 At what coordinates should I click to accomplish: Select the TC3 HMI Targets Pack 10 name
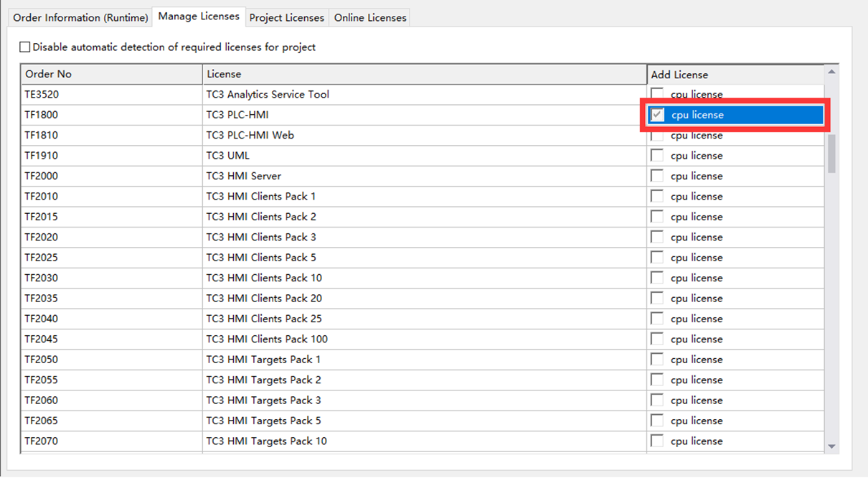pos(267,441)
